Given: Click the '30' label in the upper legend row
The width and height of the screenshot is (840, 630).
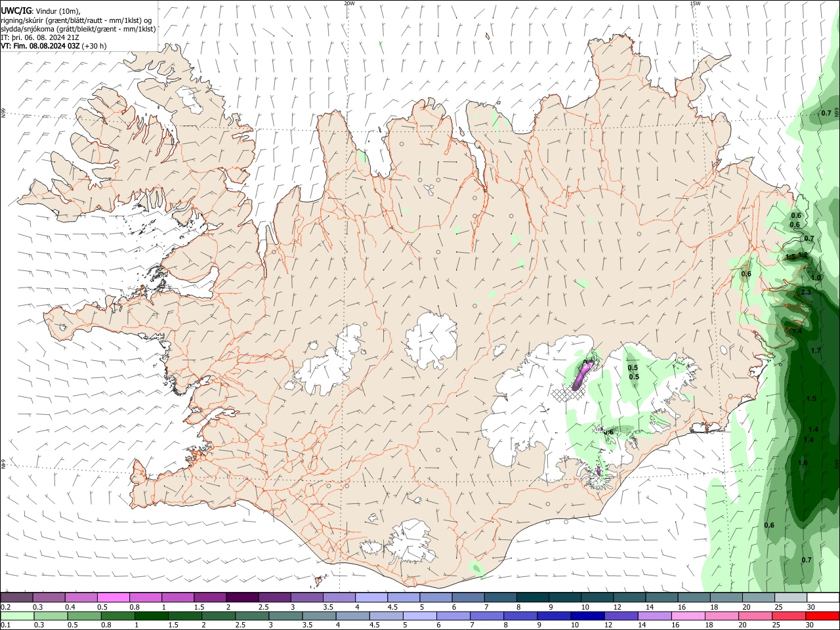Looking at the screenshot, I should tap(810, 607).
